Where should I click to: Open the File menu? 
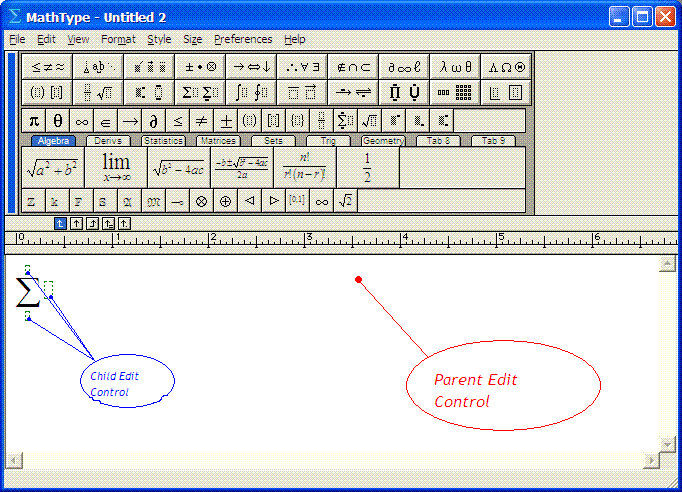[17, 39]
